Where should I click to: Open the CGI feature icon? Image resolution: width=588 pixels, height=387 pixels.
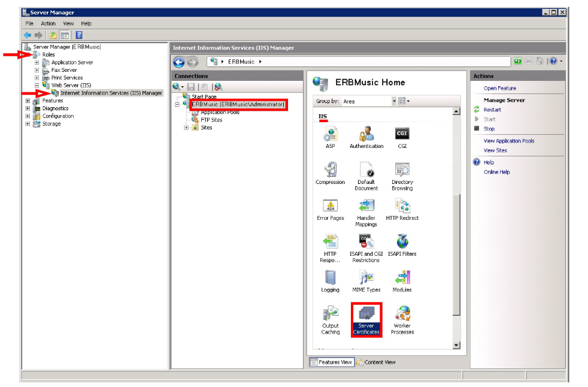(402, 137)
